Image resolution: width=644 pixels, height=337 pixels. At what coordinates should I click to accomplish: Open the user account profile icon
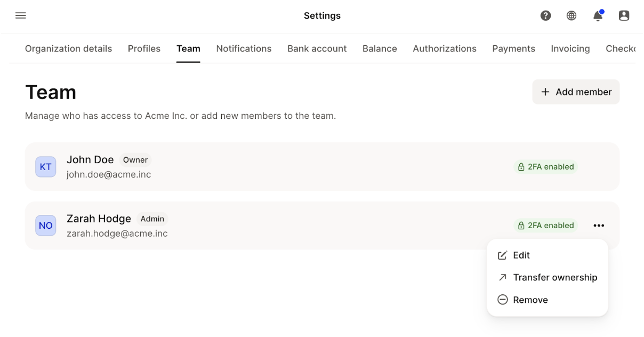(624, 15)
